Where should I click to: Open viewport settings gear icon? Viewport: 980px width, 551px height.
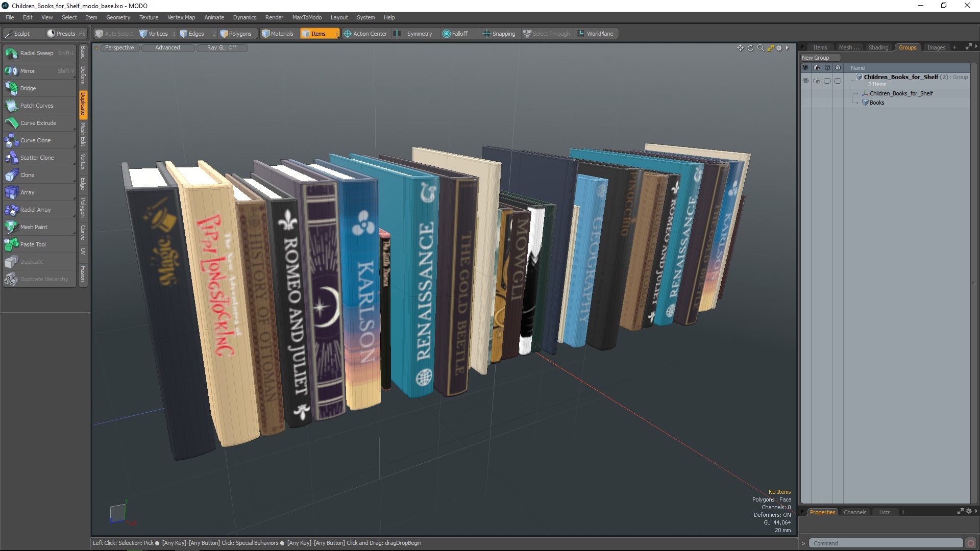(x=779, y=48)
